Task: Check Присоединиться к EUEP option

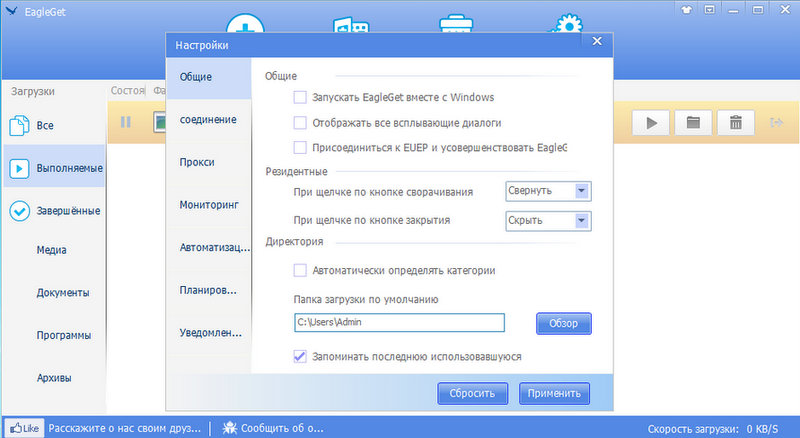Action: (300, 148)
